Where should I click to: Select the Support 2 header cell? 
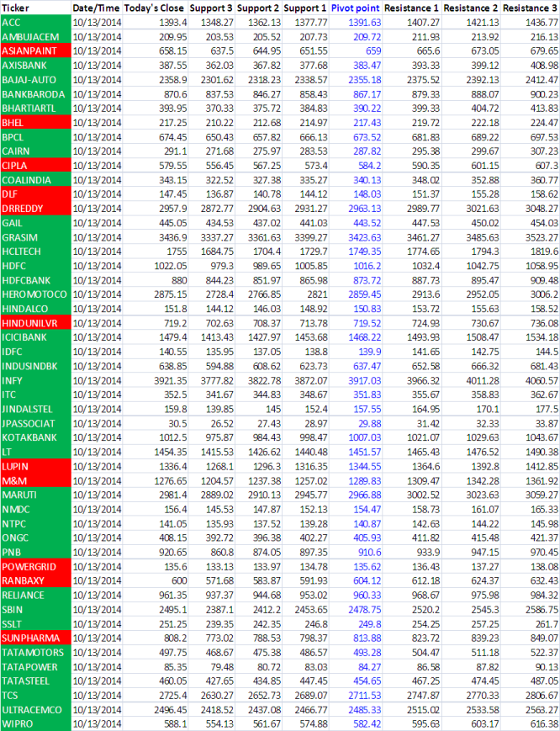click(258, 8)
